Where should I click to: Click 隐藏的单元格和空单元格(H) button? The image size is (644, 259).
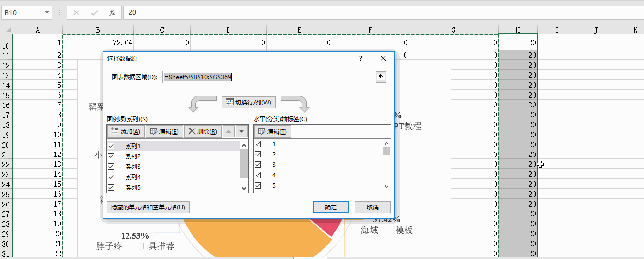pyautogui.click(x=148, y=207)
